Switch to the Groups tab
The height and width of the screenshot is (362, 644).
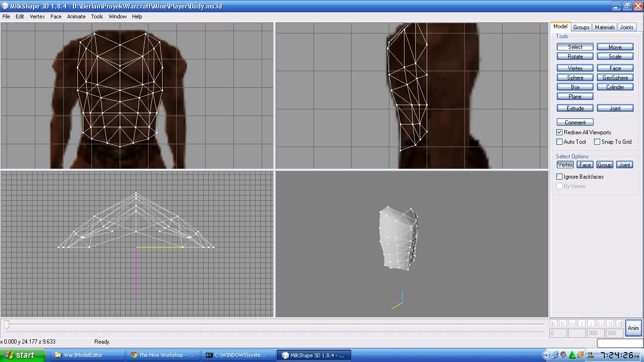(x=581, y=27)
